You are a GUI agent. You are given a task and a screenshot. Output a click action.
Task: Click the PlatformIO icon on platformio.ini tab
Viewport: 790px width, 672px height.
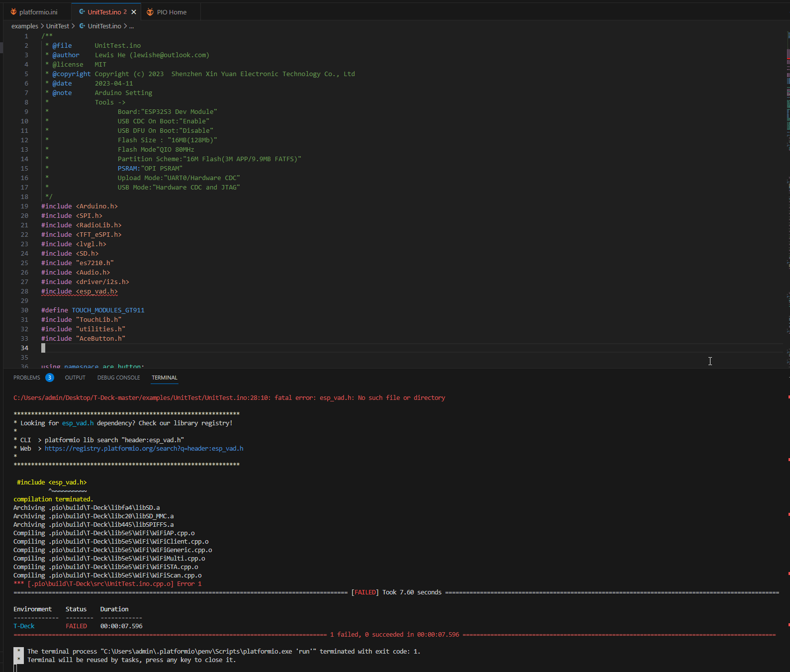click(13, 12)
